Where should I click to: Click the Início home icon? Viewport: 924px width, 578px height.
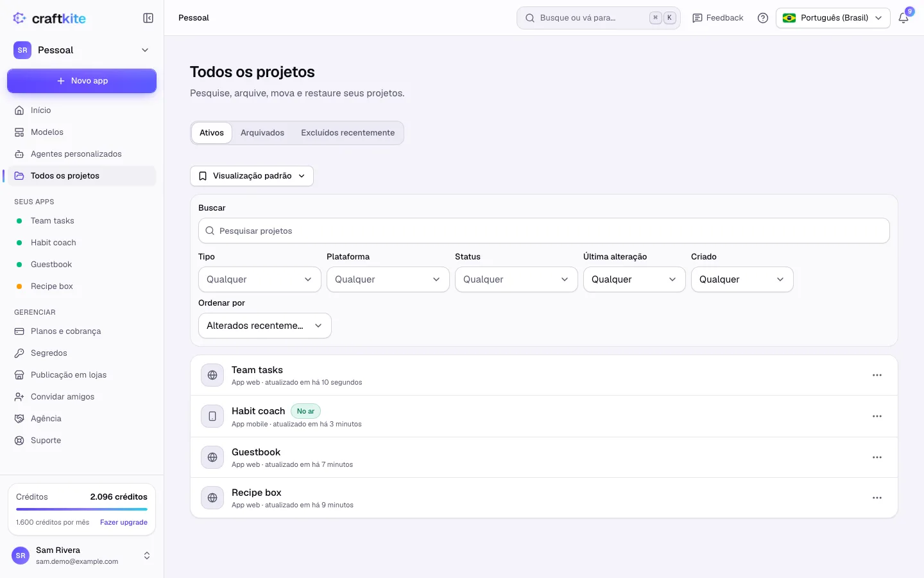tap(19, 110)
